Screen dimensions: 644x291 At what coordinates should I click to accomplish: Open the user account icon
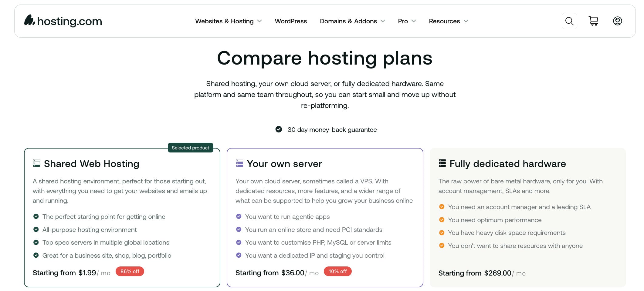tap(617, 21)
